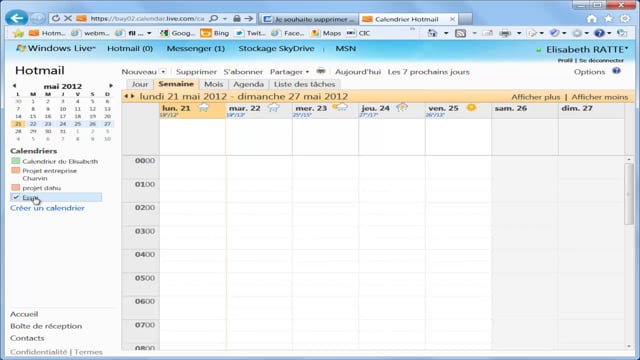The image size is (640, 360).
Task: Open Messenger (1) in top navigation
Action: (196, 48)
